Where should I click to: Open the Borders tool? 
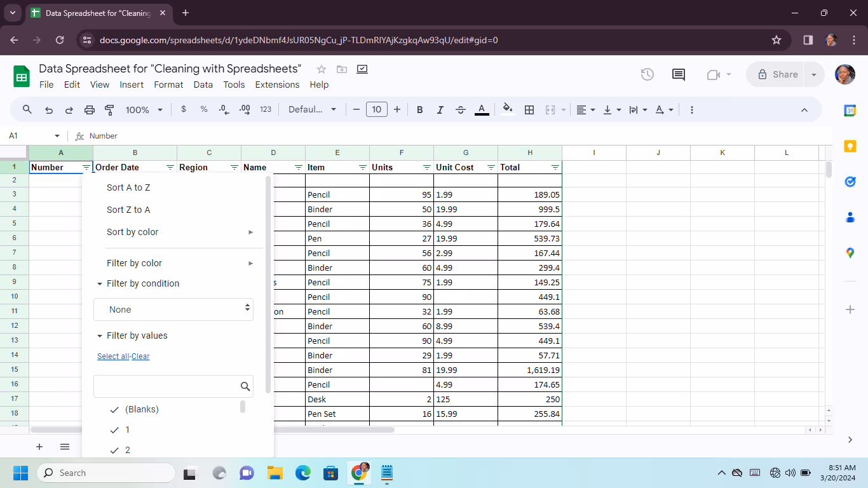529,109
